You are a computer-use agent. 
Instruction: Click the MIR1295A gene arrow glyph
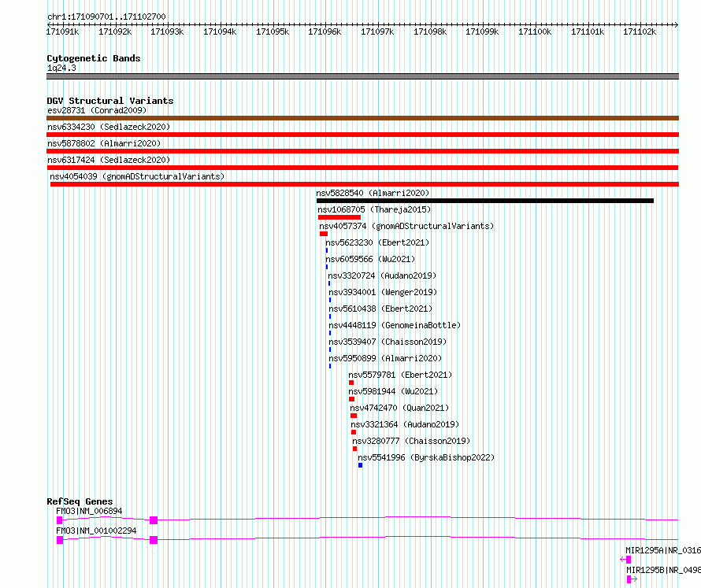click(625, 560)
